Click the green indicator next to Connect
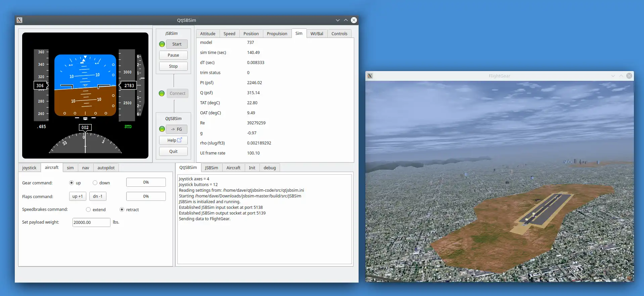Viewport: 644px width, 296px height. [162, 94]
